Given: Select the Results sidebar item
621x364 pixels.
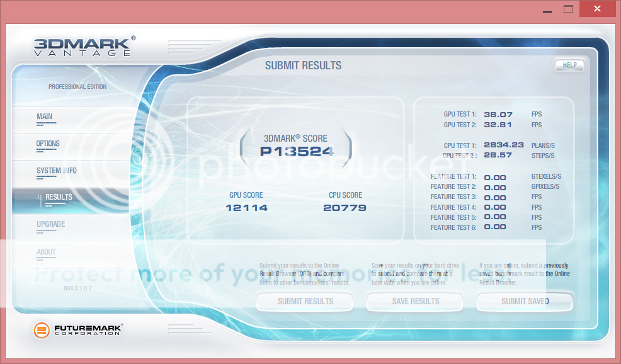Looking at the screenshot, I should click(59, 197).
